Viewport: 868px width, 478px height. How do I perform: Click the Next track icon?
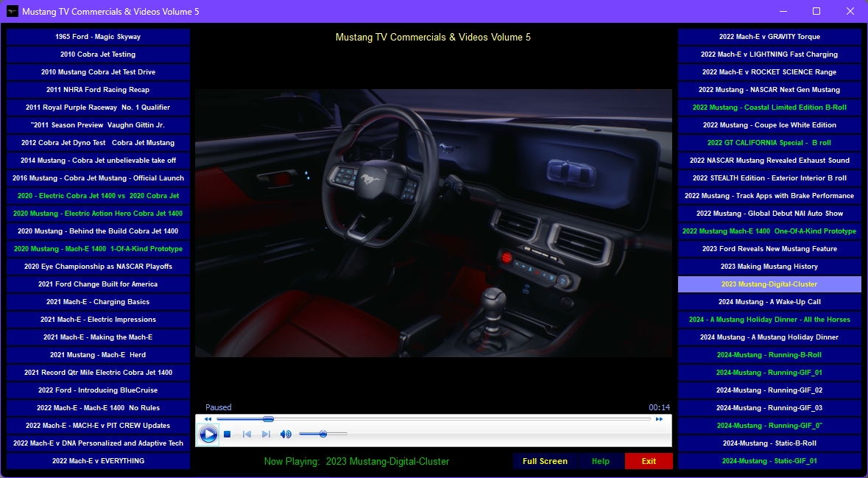click(x=266, y=435)
